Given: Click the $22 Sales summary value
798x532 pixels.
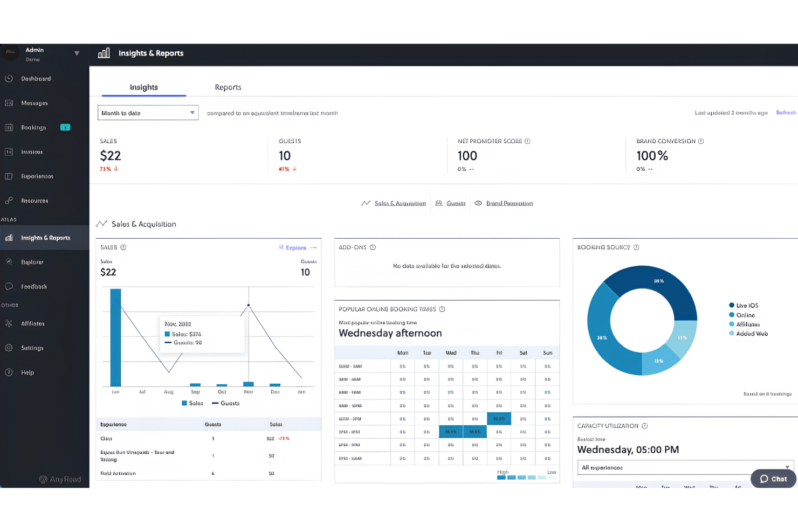Looking at the screenshot, I should click(111, 156).
